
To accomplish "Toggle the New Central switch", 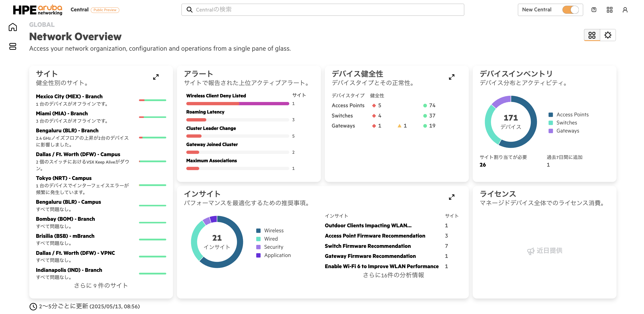I will [x=570, y=10].
